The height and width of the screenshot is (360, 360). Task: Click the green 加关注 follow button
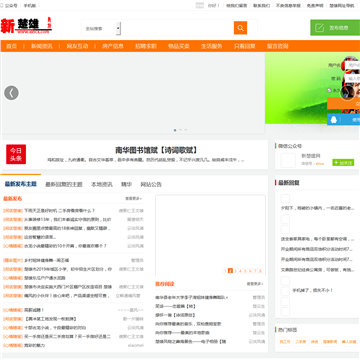click(x=343, y=163)
